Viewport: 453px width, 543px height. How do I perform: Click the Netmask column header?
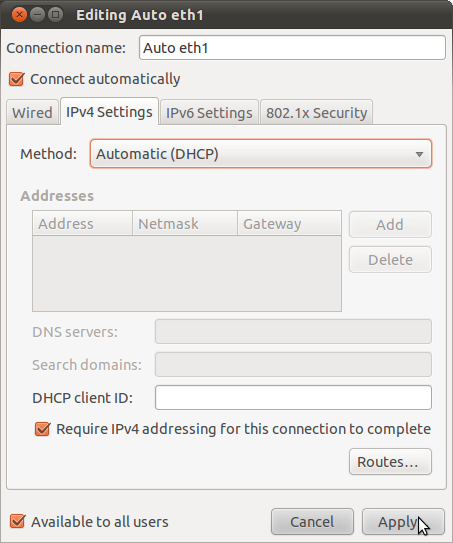pyautogui.click(x=185, y=223)
